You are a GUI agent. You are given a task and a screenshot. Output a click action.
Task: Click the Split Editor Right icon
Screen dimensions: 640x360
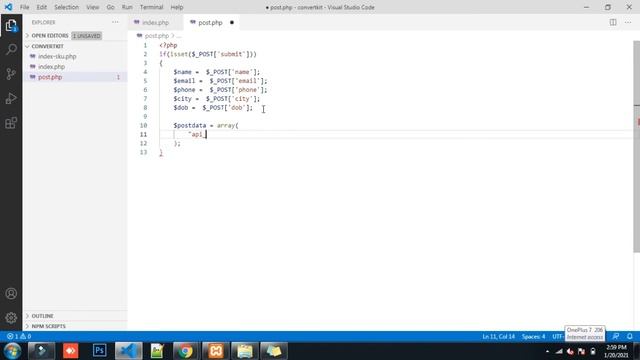[x=613, y=22]
